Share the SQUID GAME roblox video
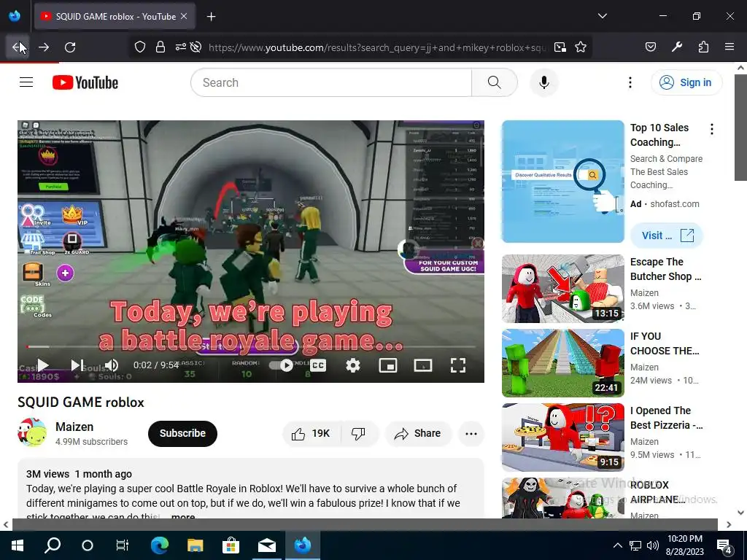This screenshot has height=560, width=747. click(x=418, y=433)
